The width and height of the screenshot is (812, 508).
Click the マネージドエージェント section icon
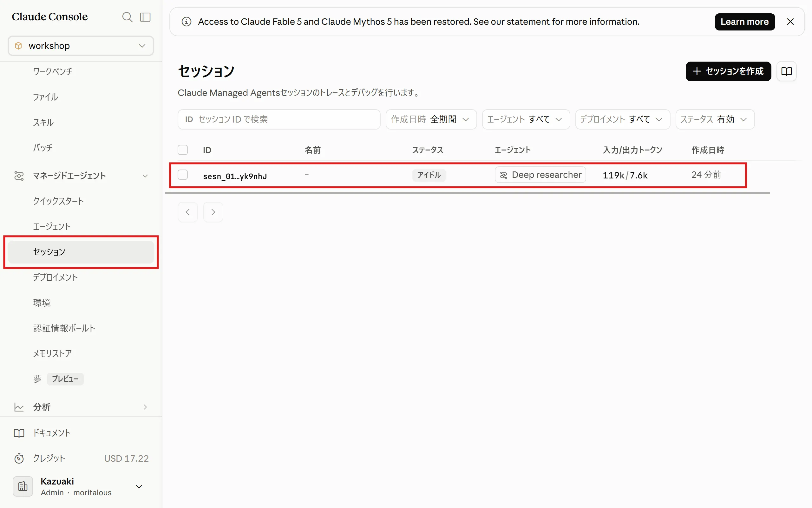tap(19, 176)
